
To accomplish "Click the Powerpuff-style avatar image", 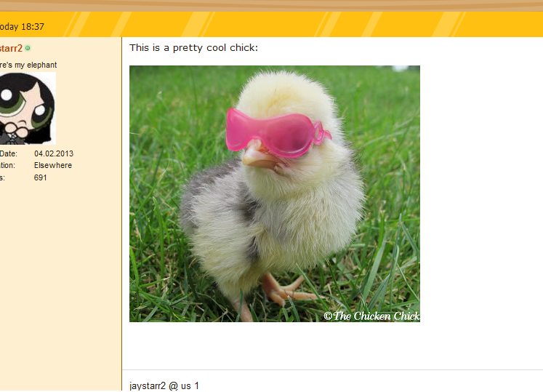I will click(28, 108).
